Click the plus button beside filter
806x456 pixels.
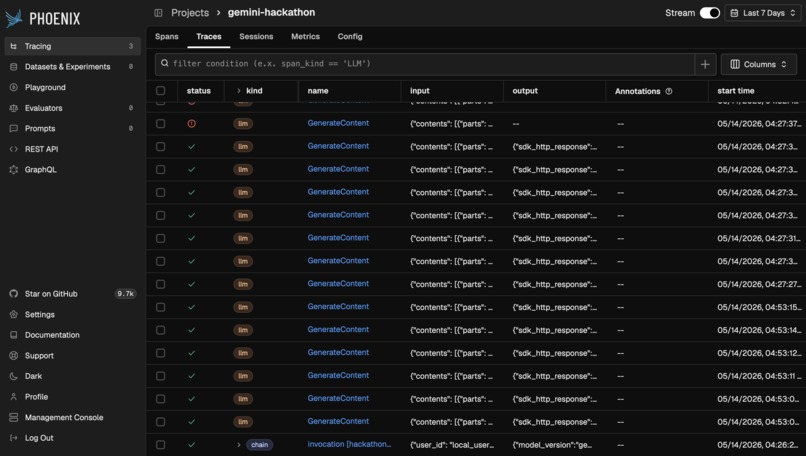coord(705,64)
